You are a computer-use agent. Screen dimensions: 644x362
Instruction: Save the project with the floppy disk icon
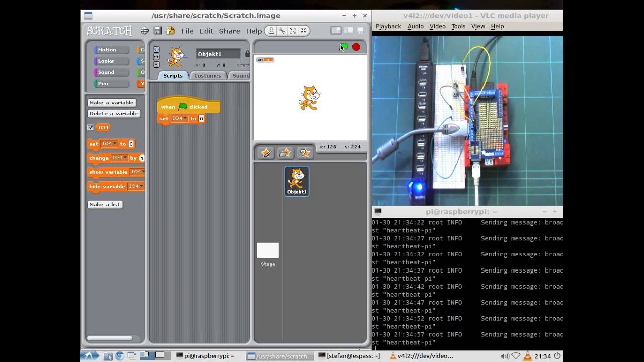[x=157, y=31]
